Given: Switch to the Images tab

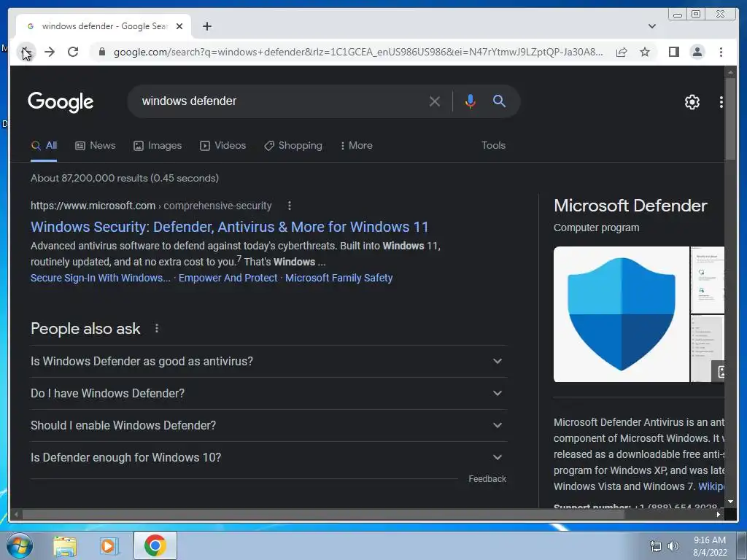Looking at the screenshot, I should coord(158,146).
